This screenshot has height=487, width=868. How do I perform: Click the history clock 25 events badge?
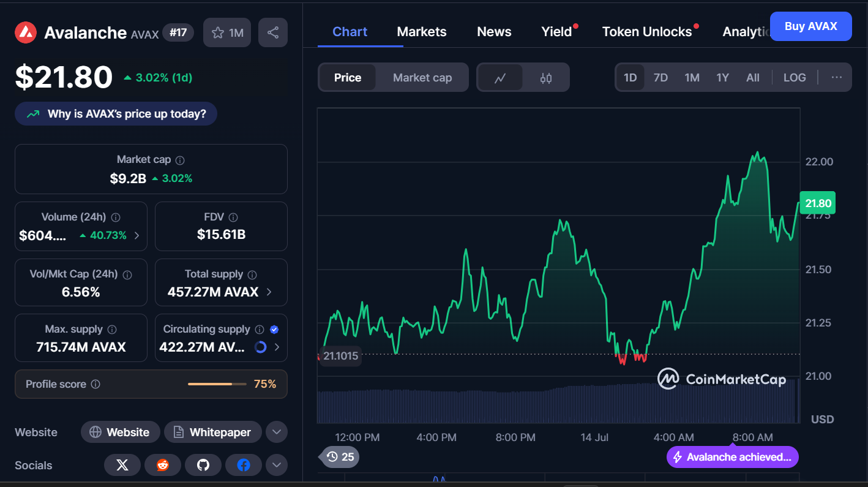tap(340, 456)
